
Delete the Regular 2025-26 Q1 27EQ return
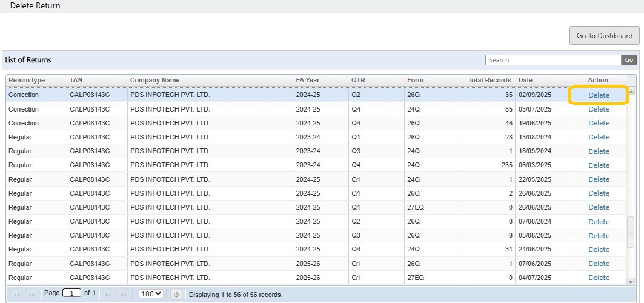click(x=599, y=278)
